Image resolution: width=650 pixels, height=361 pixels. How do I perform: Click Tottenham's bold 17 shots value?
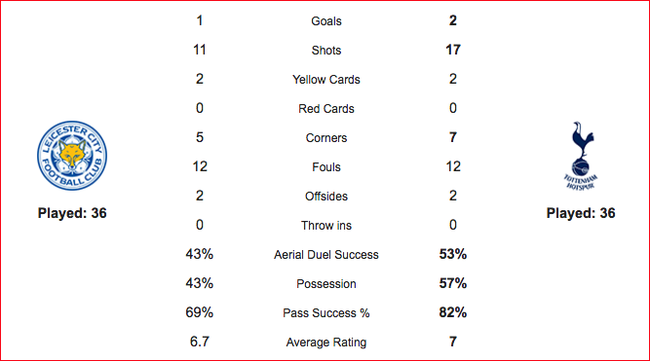tap(453, 50)
